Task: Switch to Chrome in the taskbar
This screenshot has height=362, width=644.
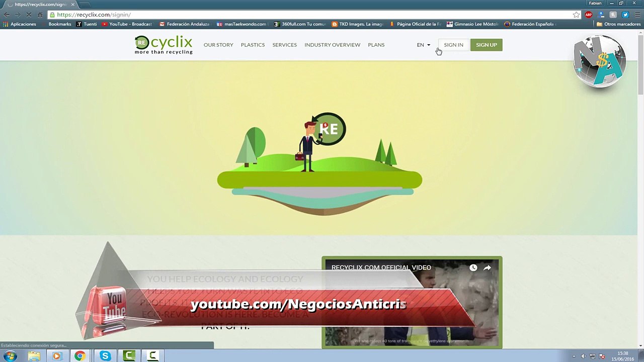Action: click(x=80, y=356)
